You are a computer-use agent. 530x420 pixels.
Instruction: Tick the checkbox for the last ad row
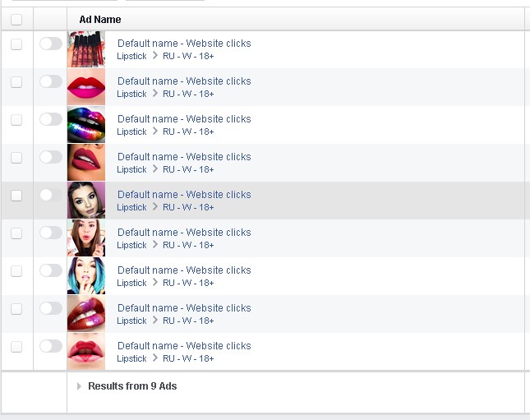click(x=16, y=347)
